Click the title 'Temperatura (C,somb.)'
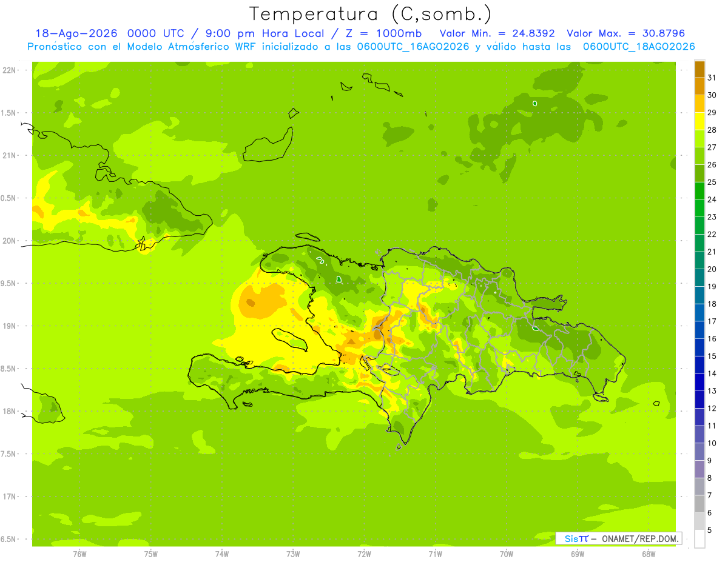Screen dimensions: 728x562 (x=371, y=14)
